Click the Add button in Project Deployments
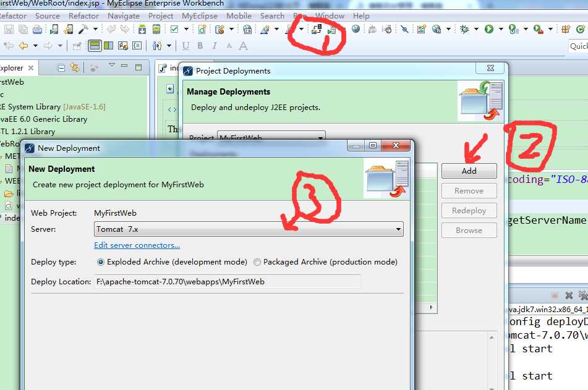 [469, 171]
